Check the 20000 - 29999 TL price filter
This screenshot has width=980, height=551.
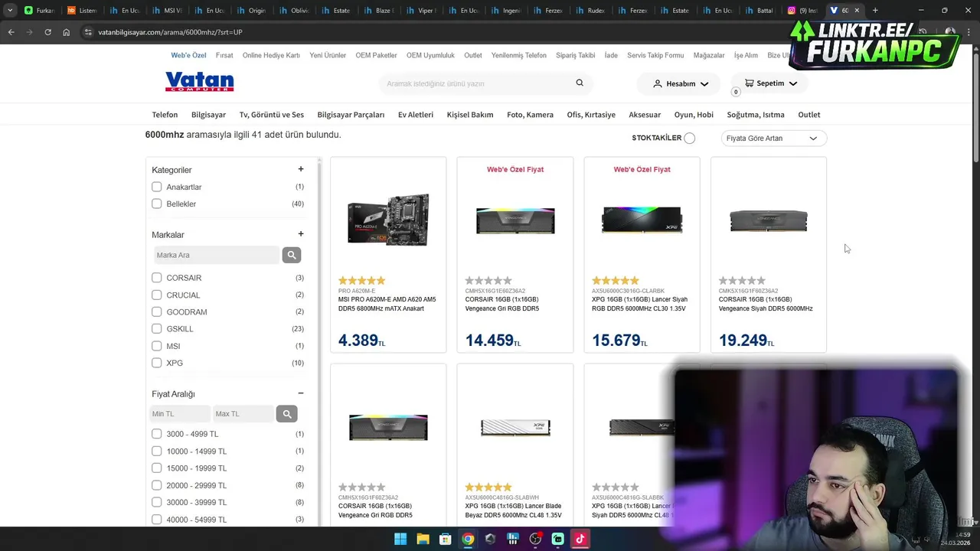157,485
